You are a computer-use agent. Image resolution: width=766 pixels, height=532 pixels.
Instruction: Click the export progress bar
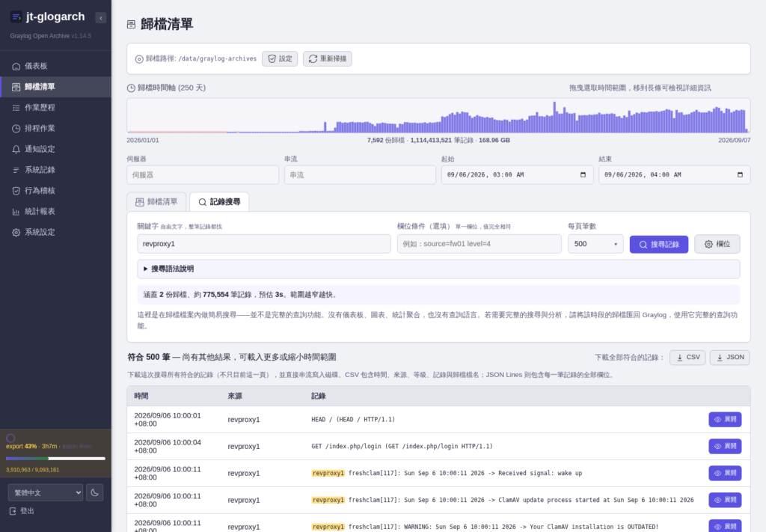(x=55, y=459)
